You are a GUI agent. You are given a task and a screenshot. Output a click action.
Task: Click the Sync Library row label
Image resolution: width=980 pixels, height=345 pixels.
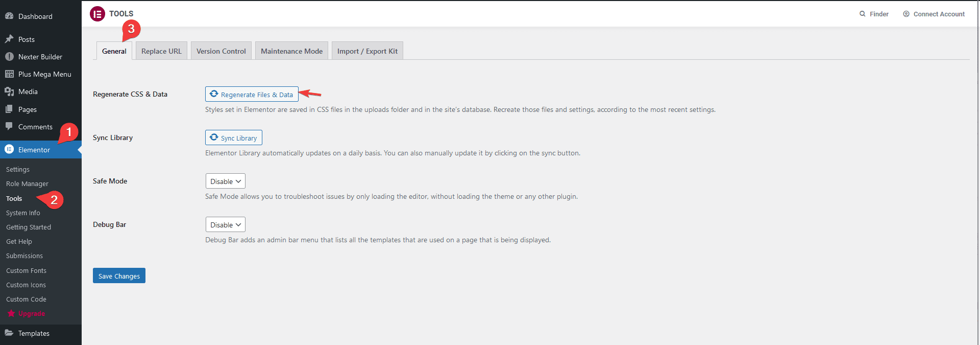coord(113,137)
